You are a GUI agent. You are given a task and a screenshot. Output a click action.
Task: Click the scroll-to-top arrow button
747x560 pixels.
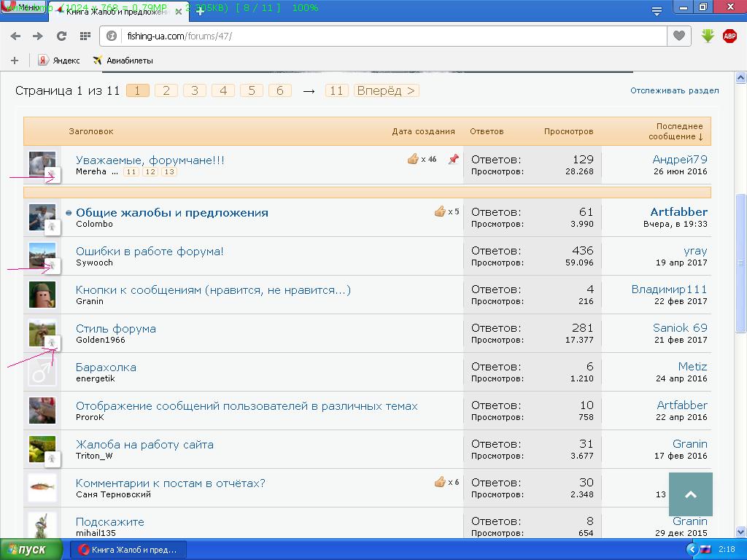coord(690,494)
